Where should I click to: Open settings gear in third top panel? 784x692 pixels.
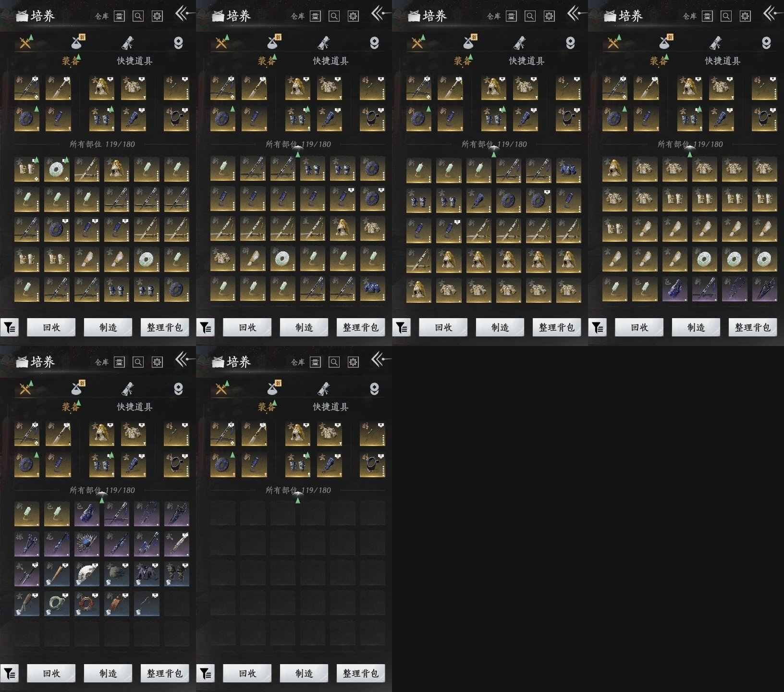[549, 16]
